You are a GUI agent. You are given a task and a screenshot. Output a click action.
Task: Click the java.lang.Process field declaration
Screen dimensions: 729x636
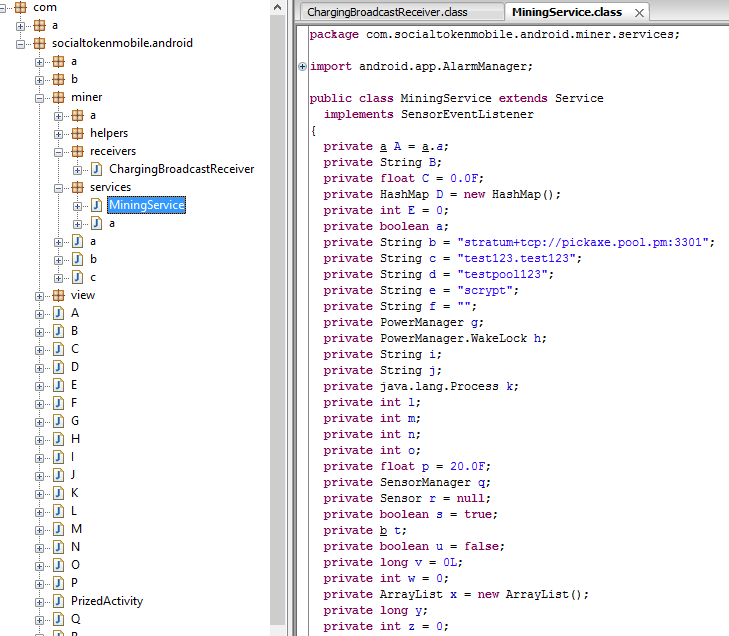pyautogui.click(x=421, y=386)
